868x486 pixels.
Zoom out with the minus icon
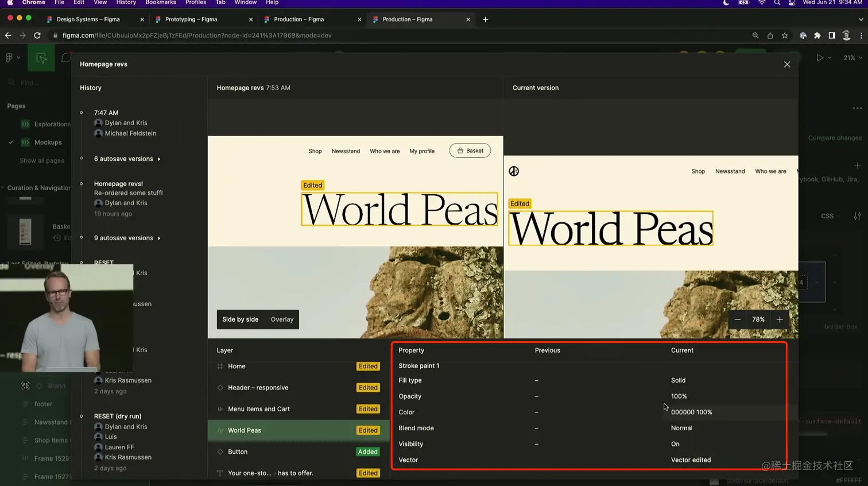[x=738, y=319]
